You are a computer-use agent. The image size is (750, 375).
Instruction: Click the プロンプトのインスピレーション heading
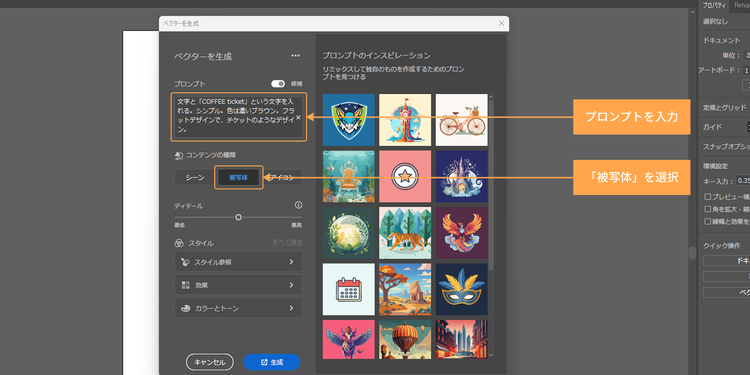coord(376,55)
